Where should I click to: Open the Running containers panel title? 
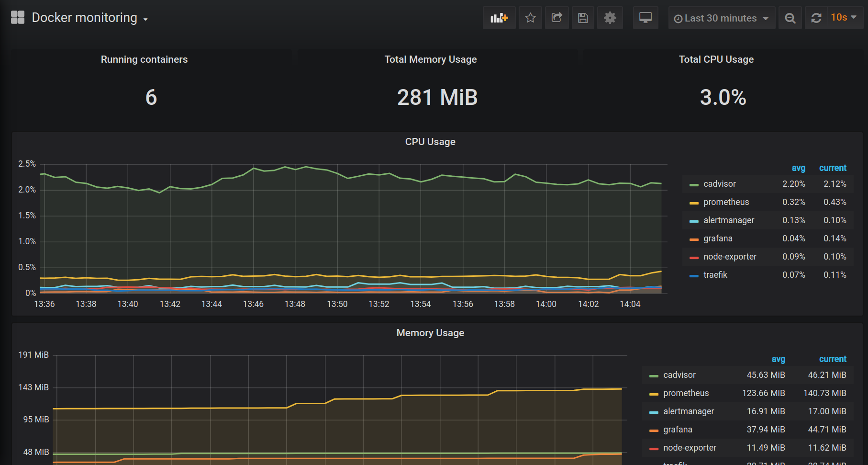click(x=144, y=59)
